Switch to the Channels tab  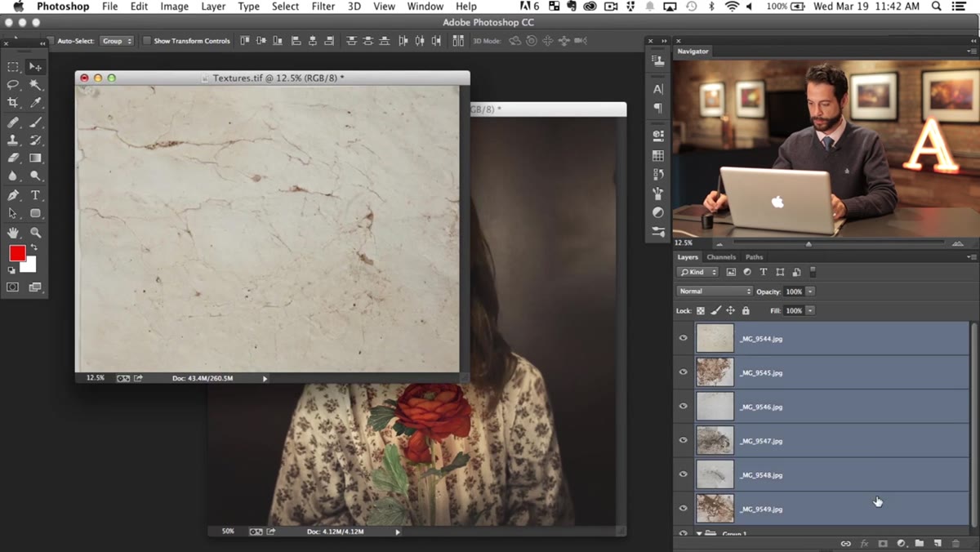pyautogui.click(x=721, y=257)
